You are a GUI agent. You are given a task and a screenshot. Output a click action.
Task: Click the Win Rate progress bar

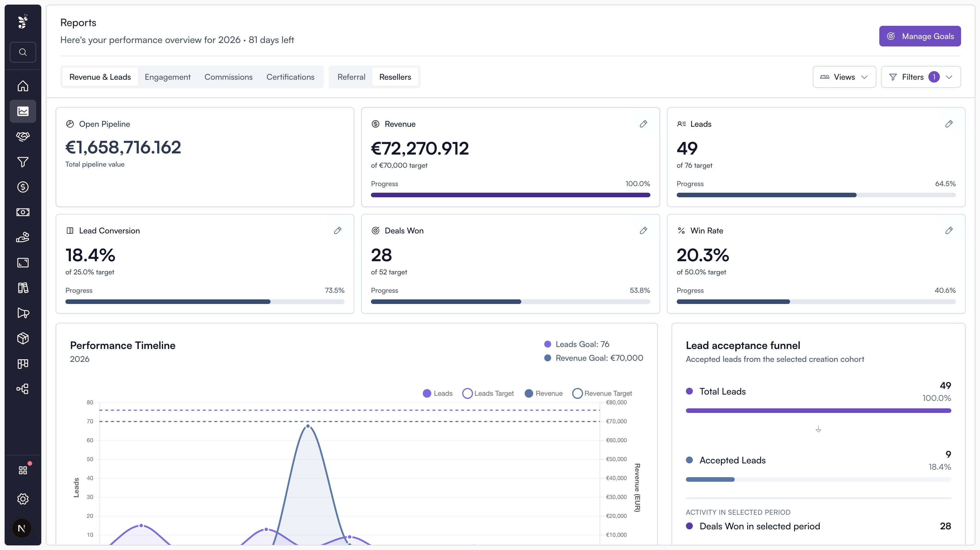point(816,302)
